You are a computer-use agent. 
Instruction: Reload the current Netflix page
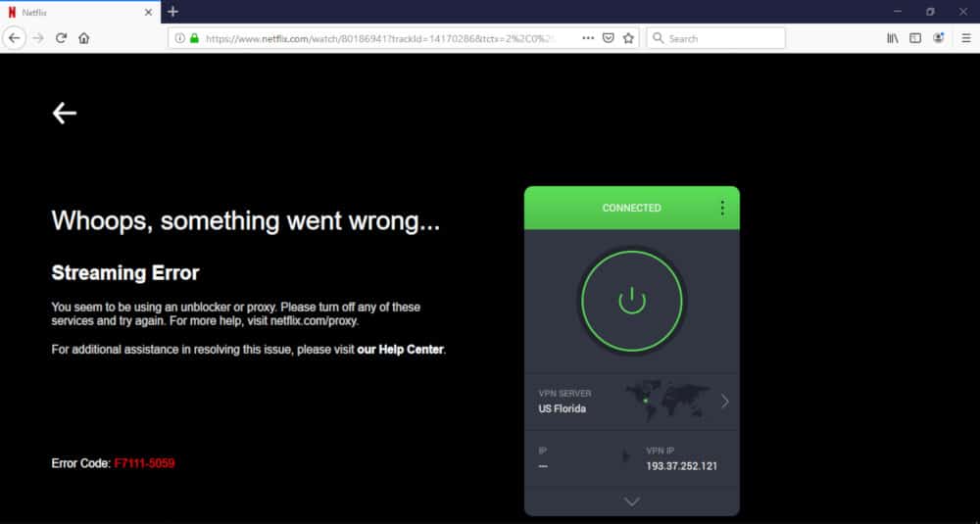[61, 38]
